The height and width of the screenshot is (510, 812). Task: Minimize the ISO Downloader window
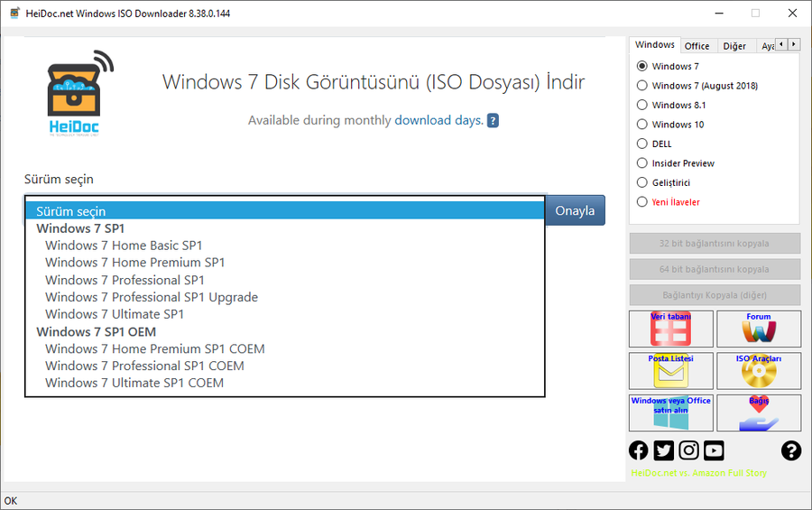tap(719, 13)
